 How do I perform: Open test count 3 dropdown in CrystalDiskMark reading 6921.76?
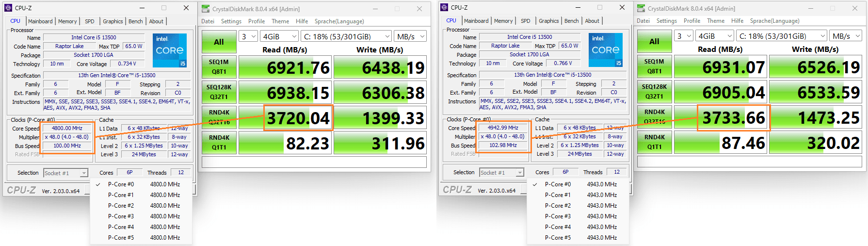248,36
